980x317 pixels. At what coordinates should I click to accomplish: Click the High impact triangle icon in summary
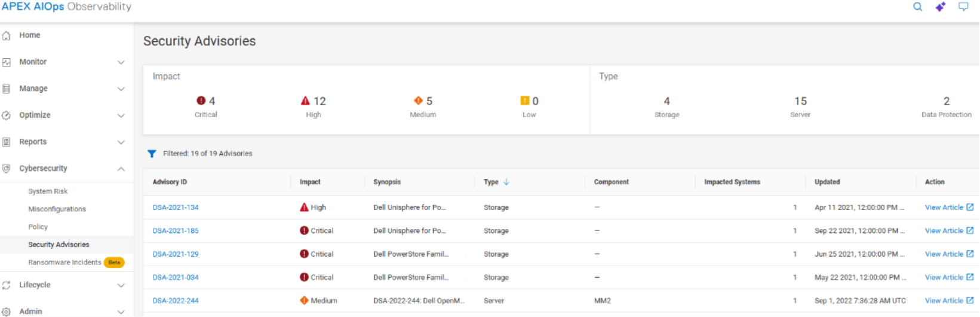(x=305, y=100)
